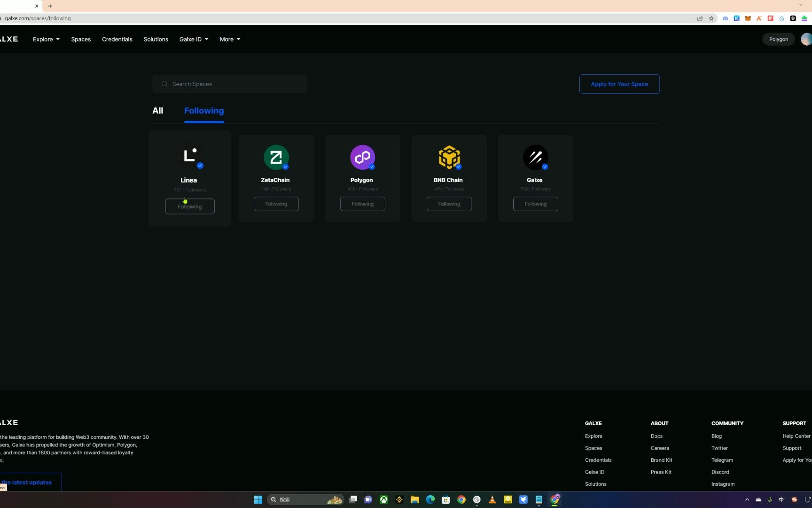The image size is (812, 508).
Task: Bookmark this page with the star icon
Action: point(711,18)
